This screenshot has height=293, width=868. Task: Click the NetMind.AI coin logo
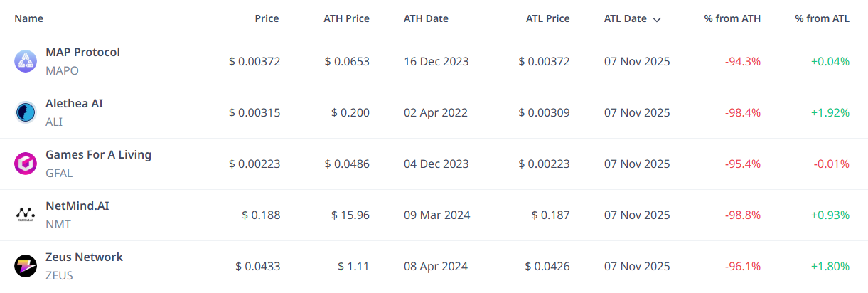[26, 215]
